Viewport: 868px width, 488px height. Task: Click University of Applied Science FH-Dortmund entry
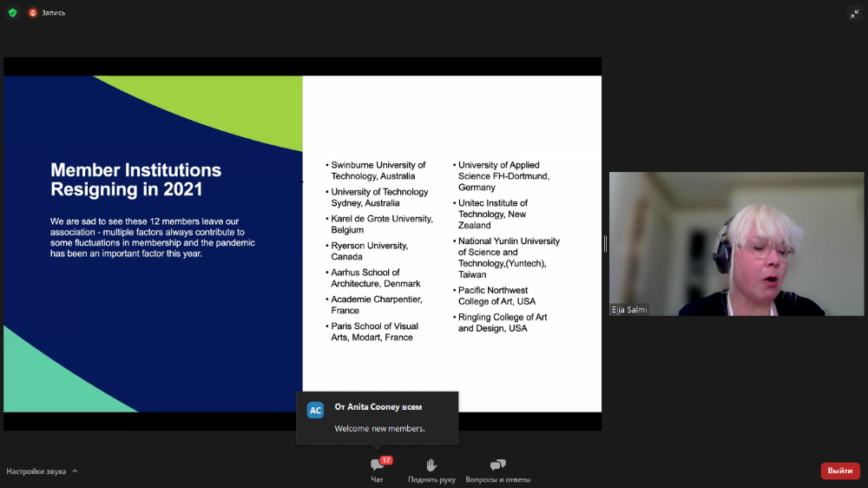click(503, 176)
